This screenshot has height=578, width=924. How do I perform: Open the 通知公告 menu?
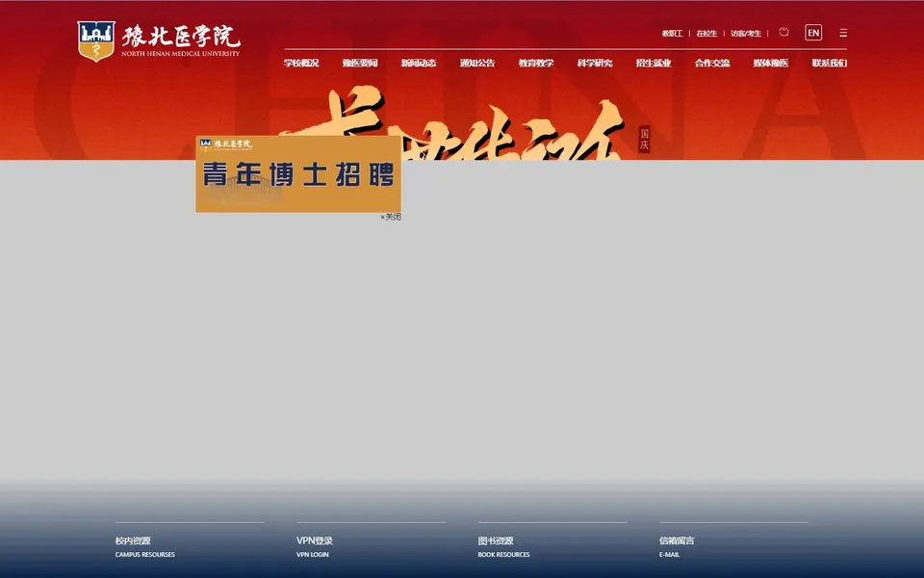(x=477, y=64)
